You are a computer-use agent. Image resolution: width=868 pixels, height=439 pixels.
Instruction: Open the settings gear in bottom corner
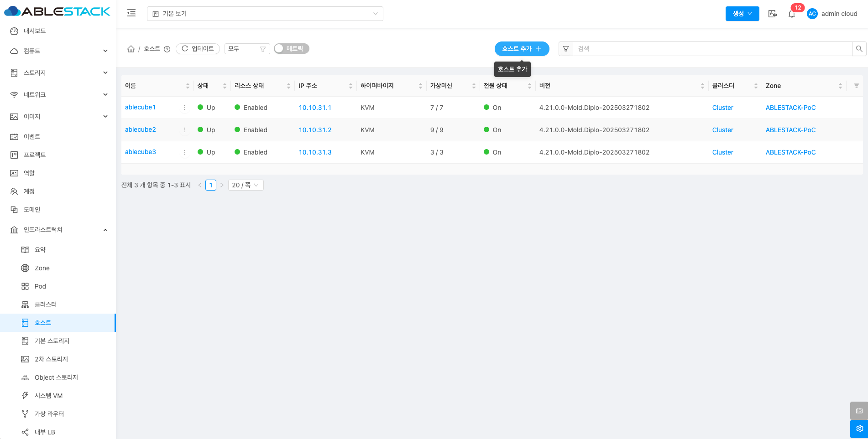click(x=859, y=429)
